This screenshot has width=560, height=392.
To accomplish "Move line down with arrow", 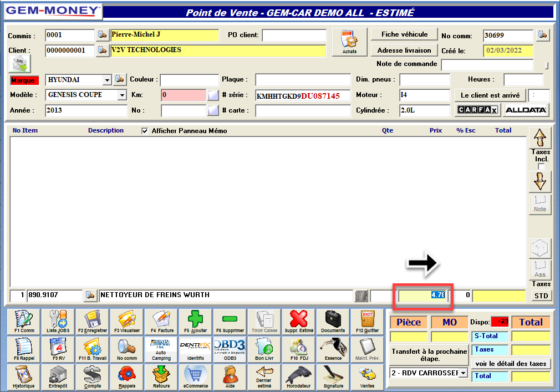I will 539,182.
